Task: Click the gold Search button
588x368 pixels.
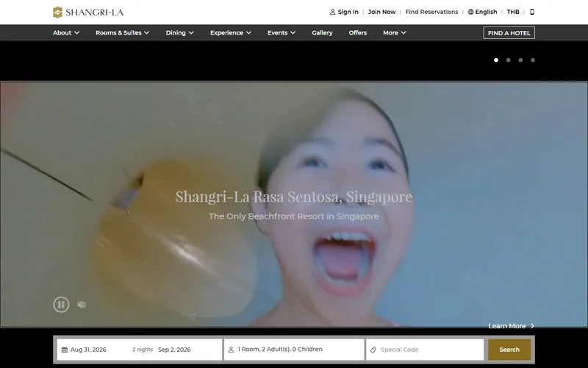Action: (x=509, y=350)
